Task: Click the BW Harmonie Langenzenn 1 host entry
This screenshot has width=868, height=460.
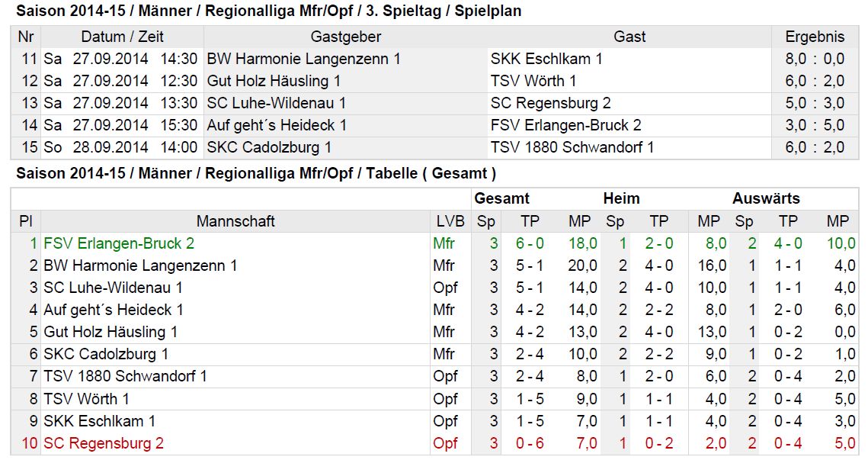Action: tap(303, 59)
